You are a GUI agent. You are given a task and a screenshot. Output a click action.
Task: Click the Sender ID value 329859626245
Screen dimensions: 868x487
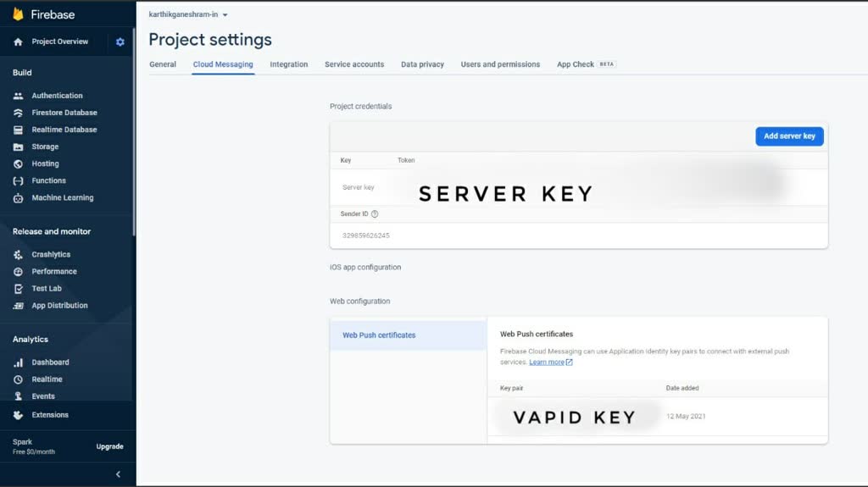[366, 235]
